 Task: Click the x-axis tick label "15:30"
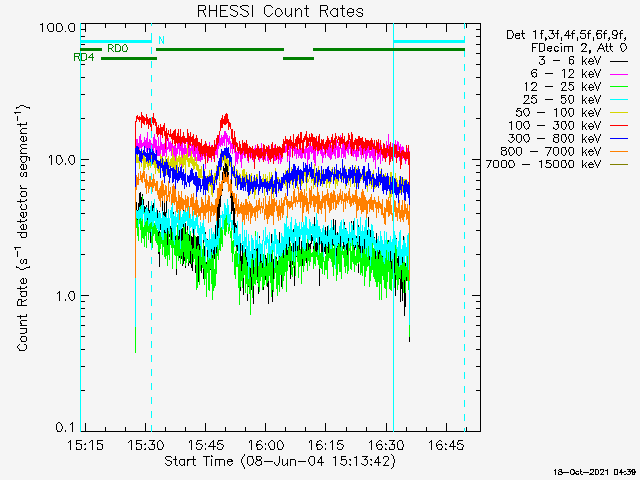coord(145,445)
